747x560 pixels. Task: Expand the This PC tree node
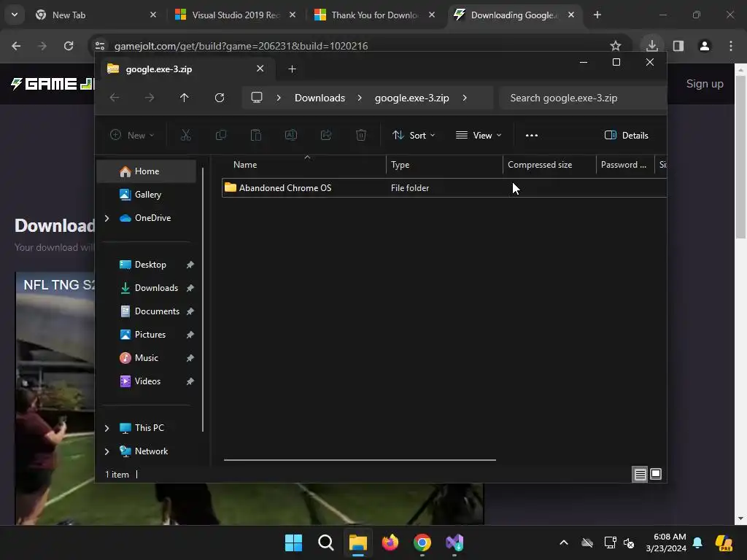click(x=107, y=428)
